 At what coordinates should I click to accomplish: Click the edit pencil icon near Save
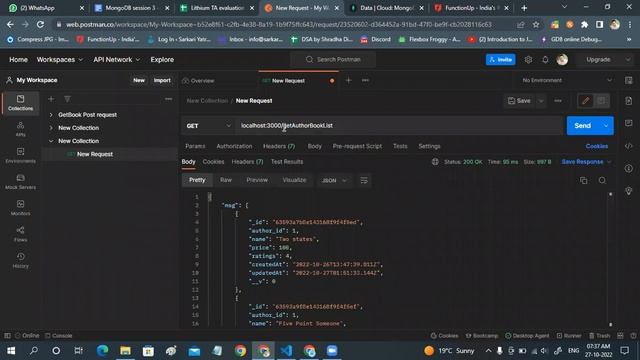click(x=585, y=101)
